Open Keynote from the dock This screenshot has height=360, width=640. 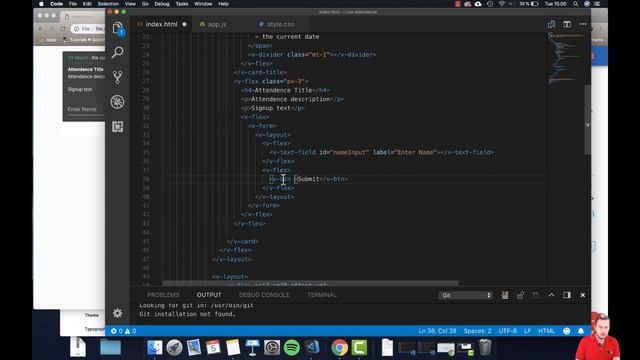tap(252, 348)
